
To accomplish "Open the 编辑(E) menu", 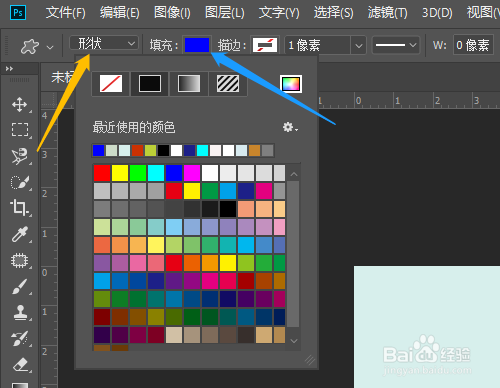I will 120,13.
